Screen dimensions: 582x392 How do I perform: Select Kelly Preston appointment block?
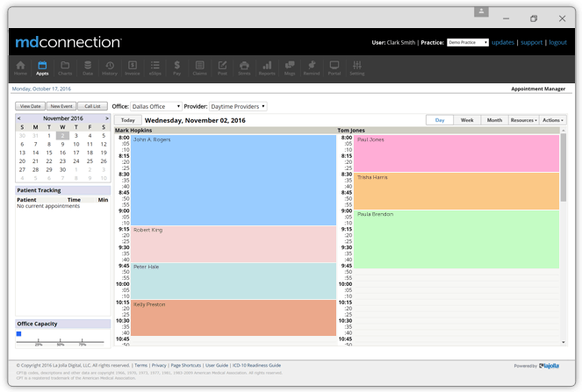[x=234, y=317]
